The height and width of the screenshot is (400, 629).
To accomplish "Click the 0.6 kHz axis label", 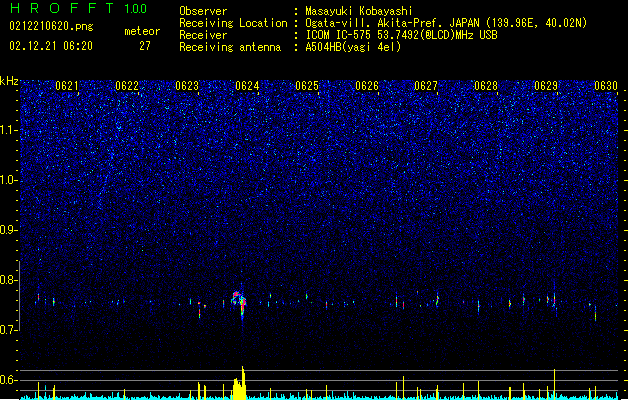I will (8, 380).
